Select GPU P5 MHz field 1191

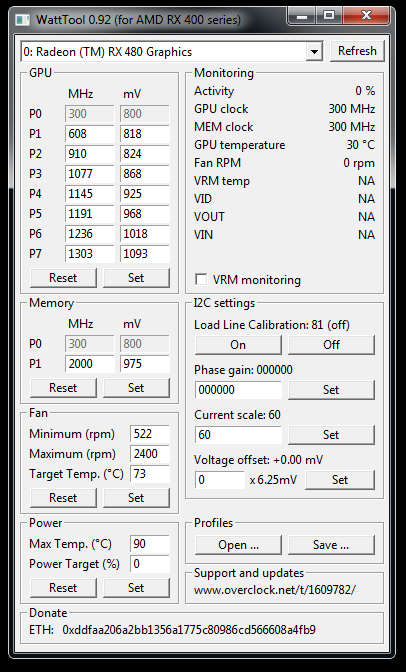pyautogui.click(x=90, y=214)
